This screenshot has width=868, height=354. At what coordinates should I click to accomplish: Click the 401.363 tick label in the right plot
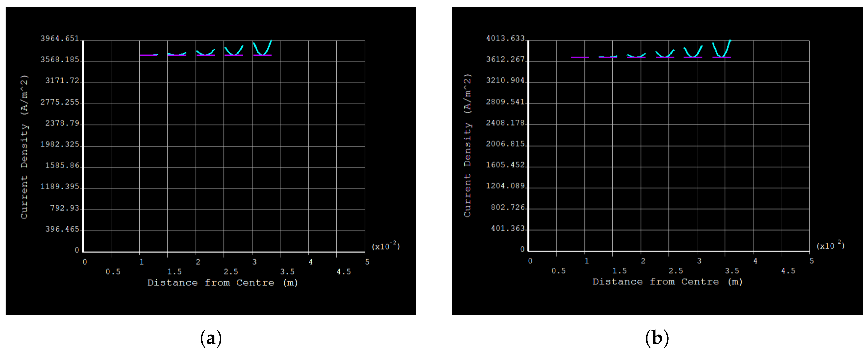[x=507, y=228]
